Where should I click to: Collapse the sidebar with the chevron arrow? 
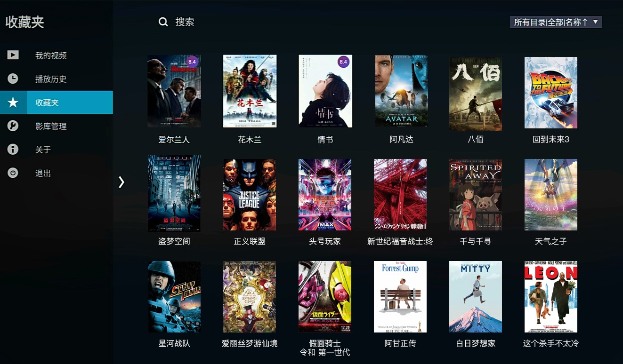click(121, 182)
